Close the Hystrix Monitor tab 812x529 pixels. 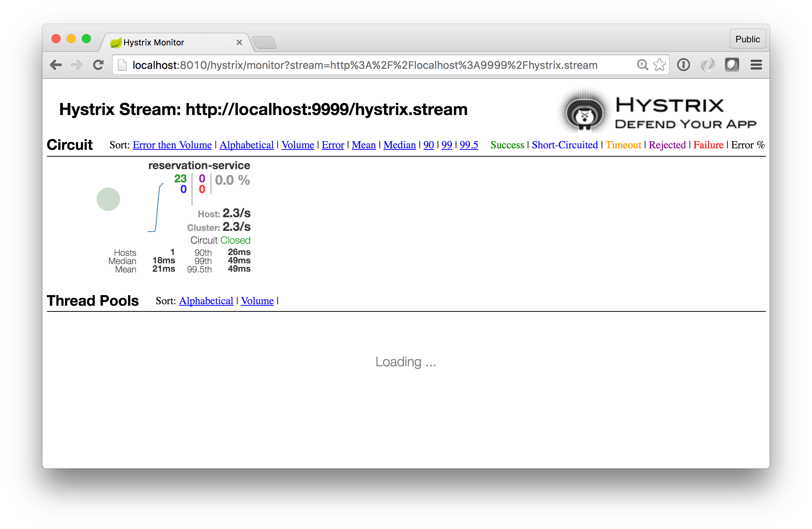(239, 42)
